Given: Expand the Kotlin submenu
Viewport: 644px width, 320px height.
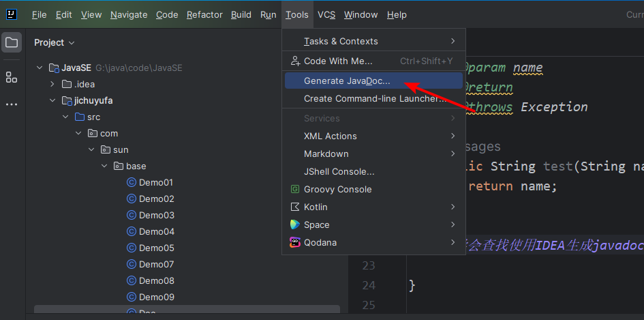Looking at the screenshot, I should click(453, 207).
